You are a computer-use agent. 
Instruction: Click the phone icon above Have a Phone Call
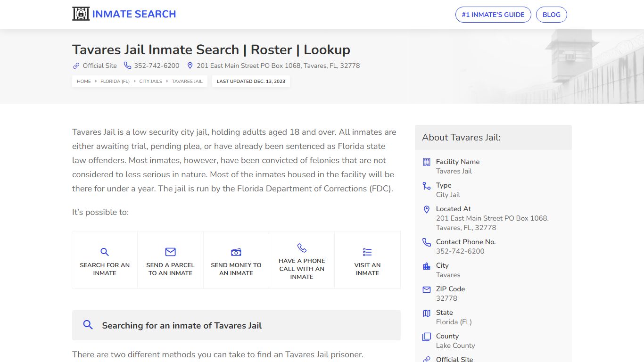(x=302, y=248)
